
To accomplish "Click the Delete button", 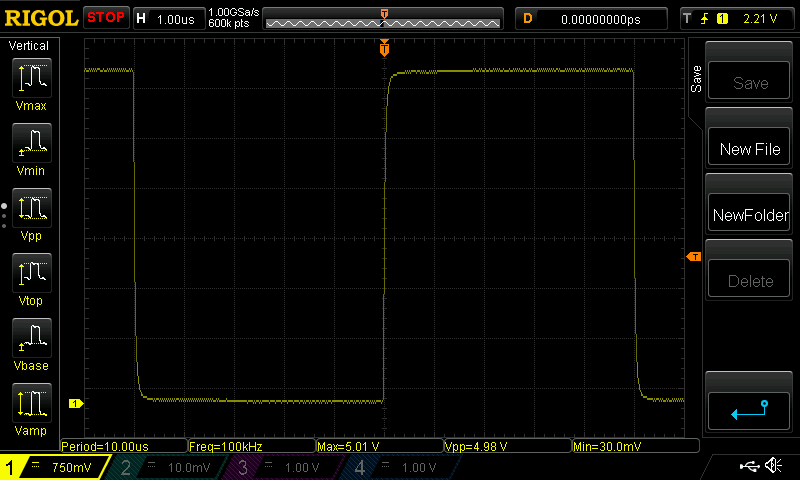I will click(749, 279).
